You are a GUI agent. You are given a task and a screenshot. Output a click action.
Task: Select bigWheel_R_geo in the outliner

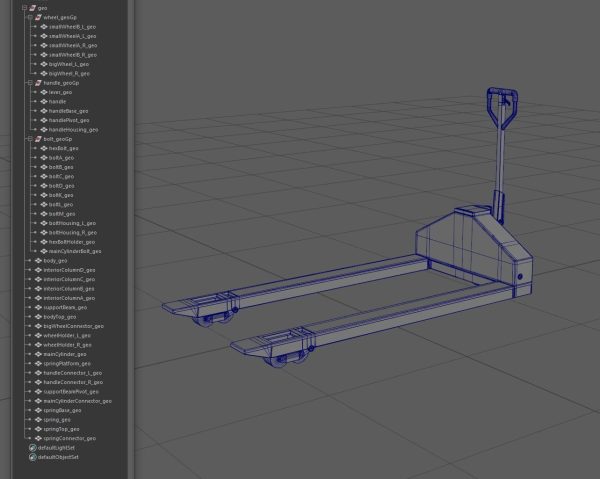point(69,73)
